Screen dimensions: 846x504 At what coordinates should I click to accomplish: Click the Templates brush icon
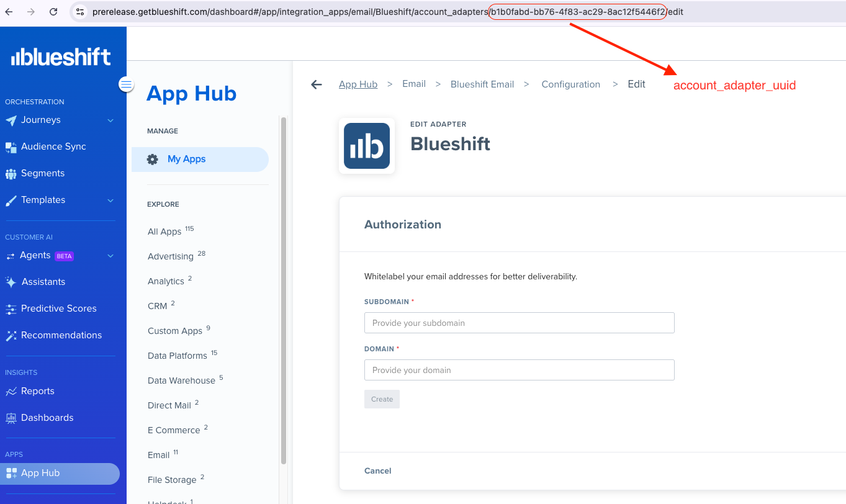point(11,200)
